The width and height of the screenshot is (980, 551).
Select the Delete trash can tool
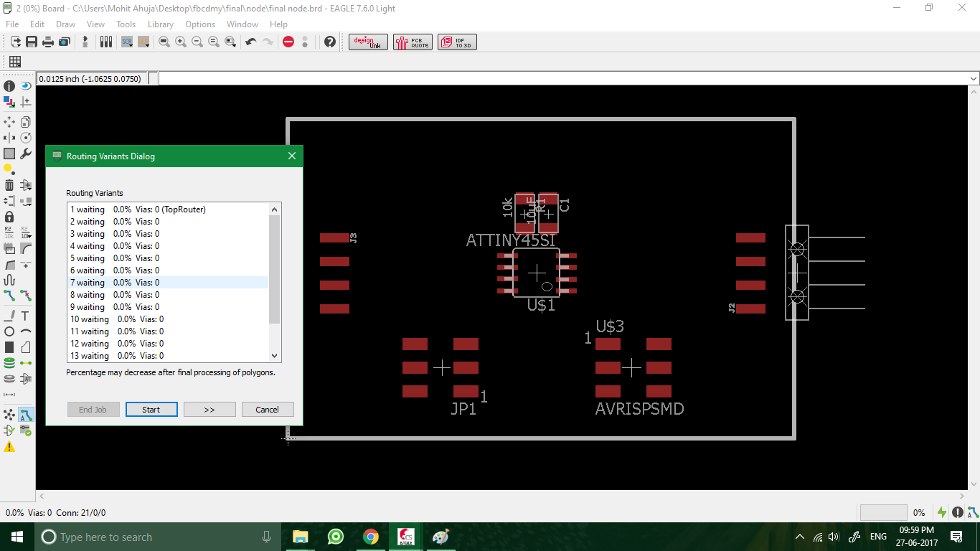(9, 185)
